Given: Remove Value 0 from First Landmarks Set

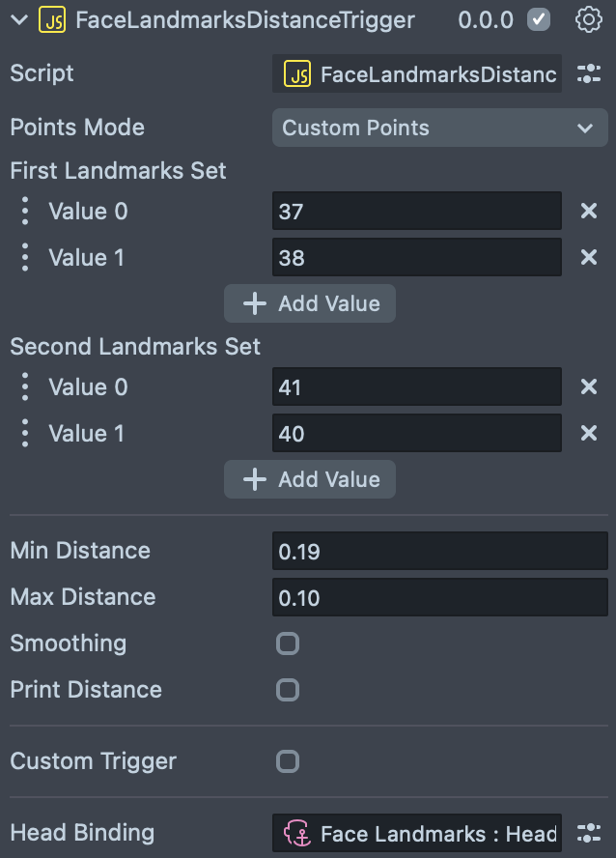Looking at the screenshot, I should click(588, 211).
